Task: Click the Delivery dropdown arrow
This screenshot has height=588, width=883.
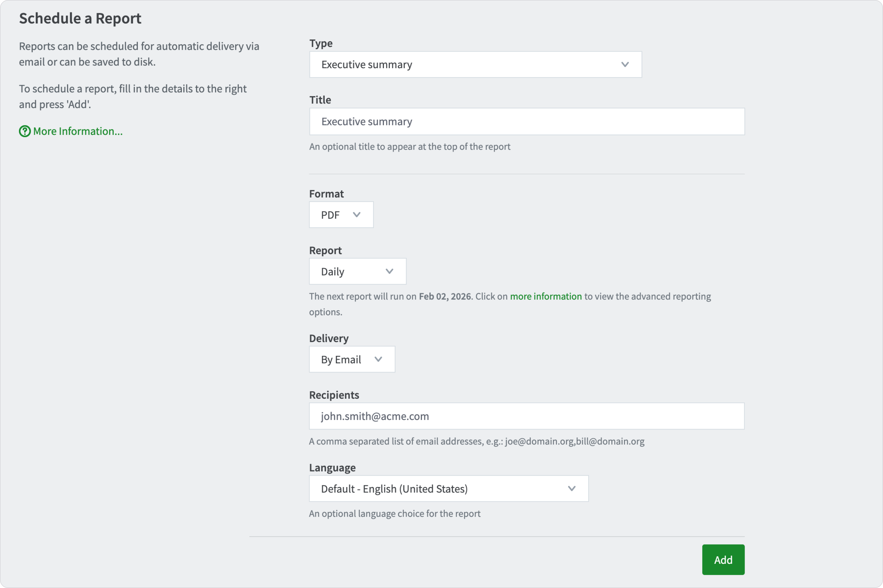Action: (378, 359)
